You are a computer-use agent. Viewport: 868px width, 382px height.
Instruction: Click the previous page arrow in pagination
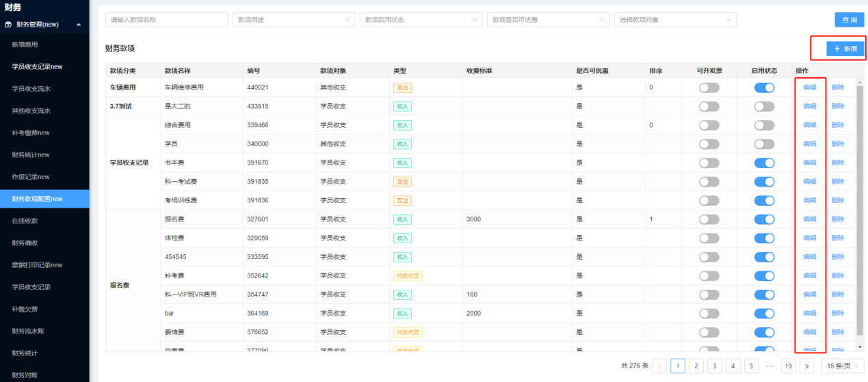(x=660, y=366)
